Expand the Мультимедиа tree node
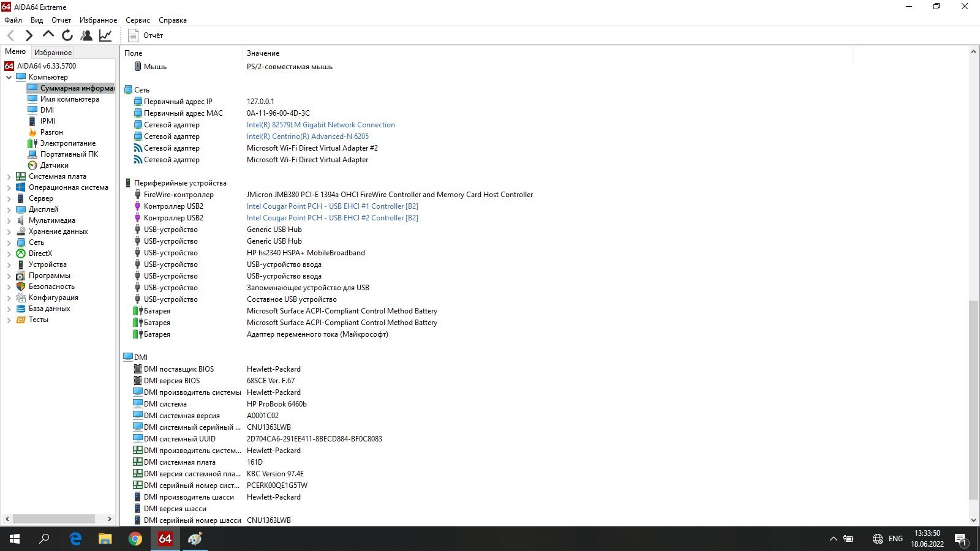 (9, 220)
